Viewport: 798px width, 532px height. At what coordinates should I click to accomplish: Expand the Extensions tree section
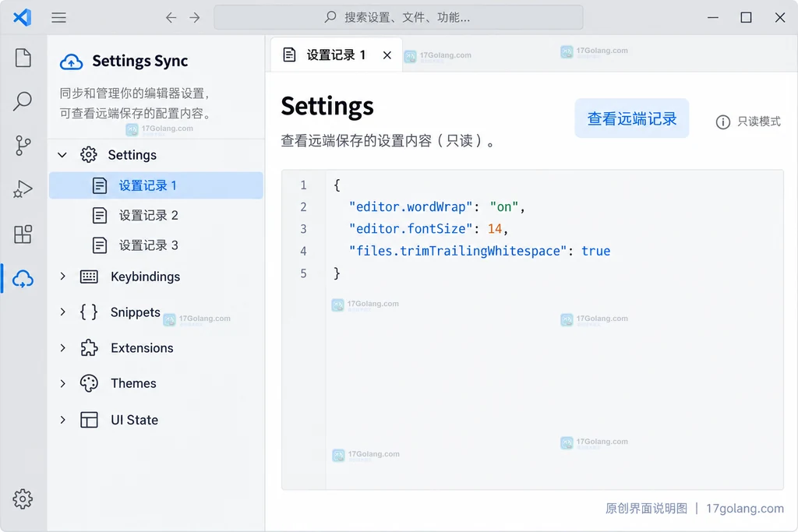pyautogui.click(x=62, y=348)
